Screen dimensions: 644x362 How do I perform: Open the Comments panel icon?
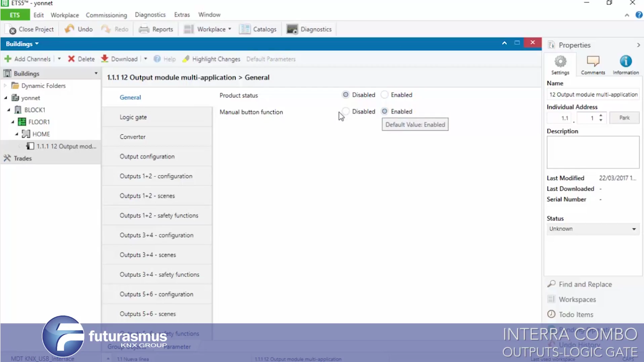coord(593,62)
